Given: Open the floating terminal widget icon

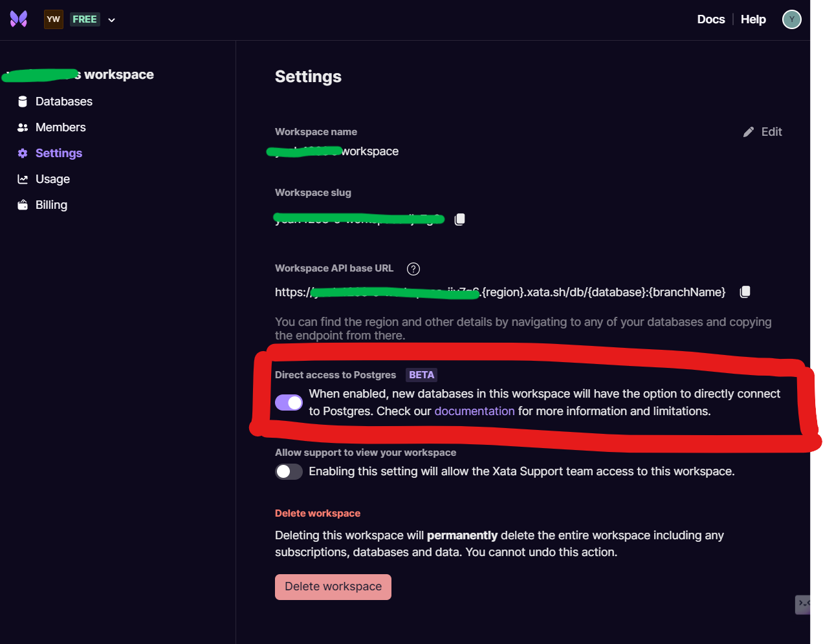Looking at the screenshot, I should pyautogui.click(x=803, y=604).
